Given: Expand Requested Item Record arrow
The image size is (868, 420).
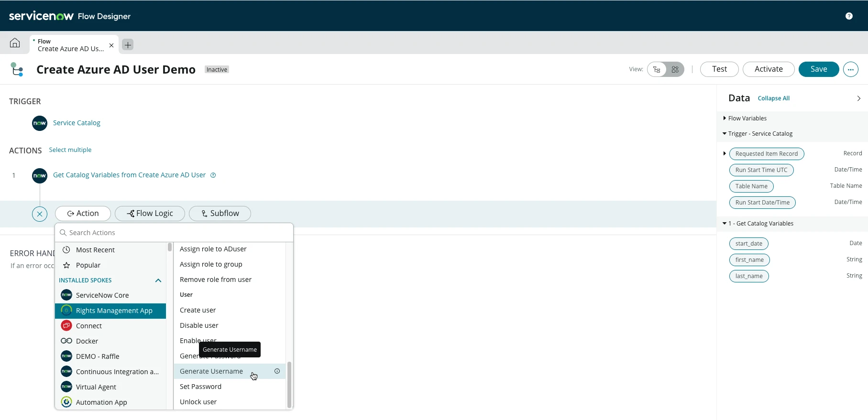Looking at the screenshot, I should (x=725, y=154).
